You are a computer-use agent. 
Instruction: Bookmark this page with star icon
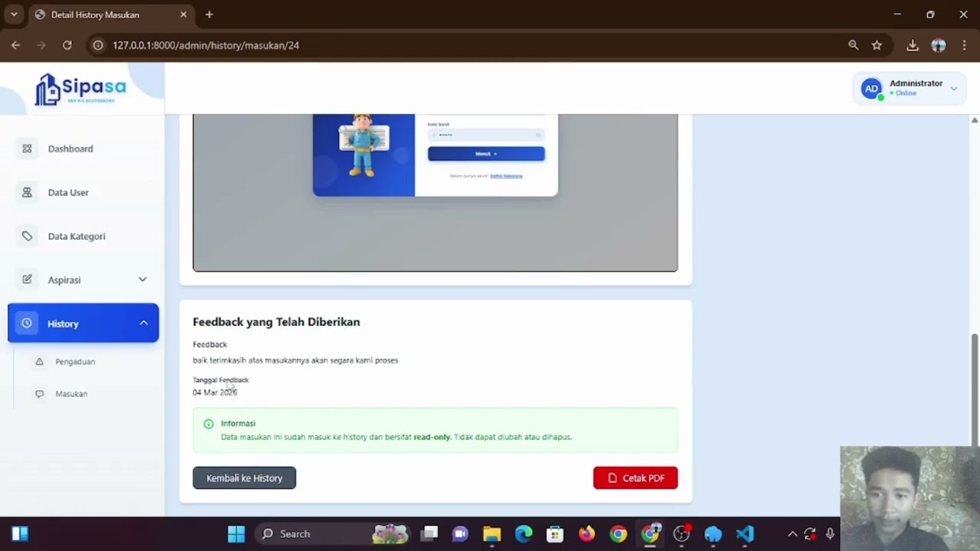(877, 45)
